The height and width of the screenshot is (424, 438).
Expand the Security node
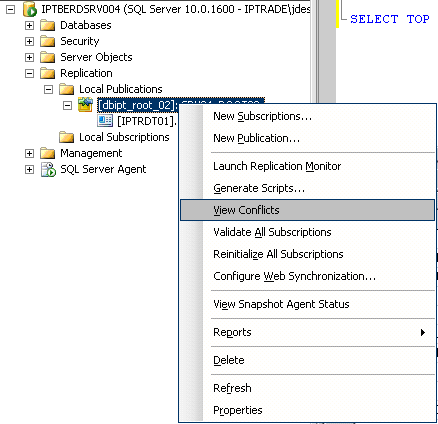pos(29,41)
